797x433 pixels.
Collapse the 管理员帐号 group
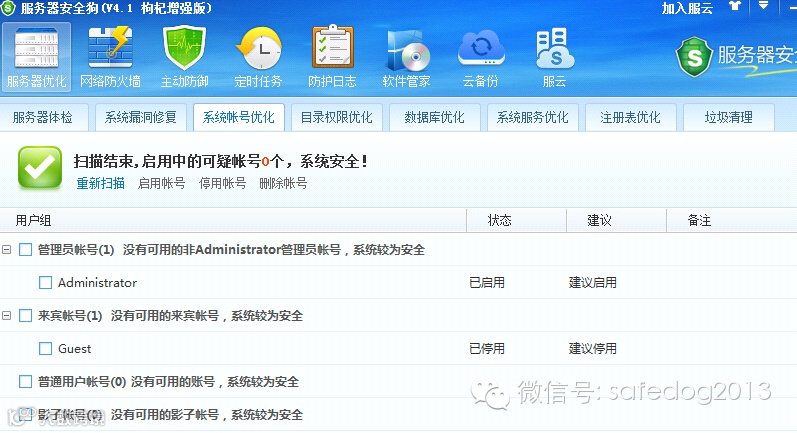coord(6,250)
